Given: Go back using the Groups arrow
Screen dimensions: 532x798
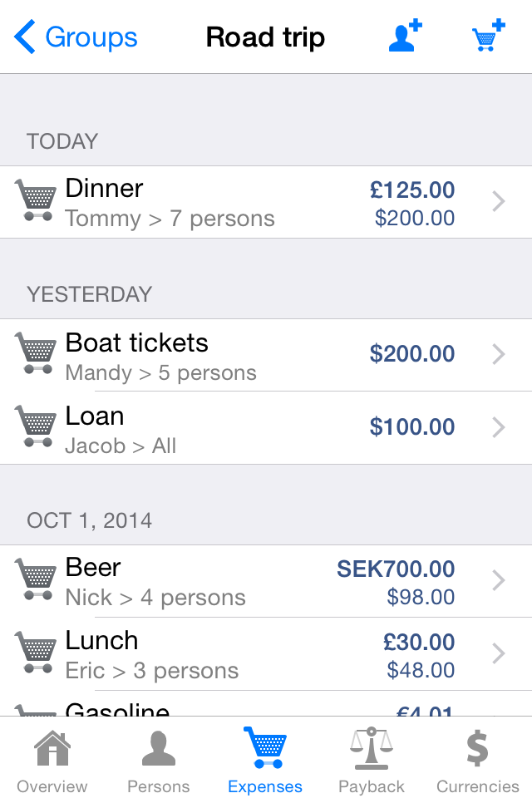Looking at the screenshot, I should pos(24,37).
